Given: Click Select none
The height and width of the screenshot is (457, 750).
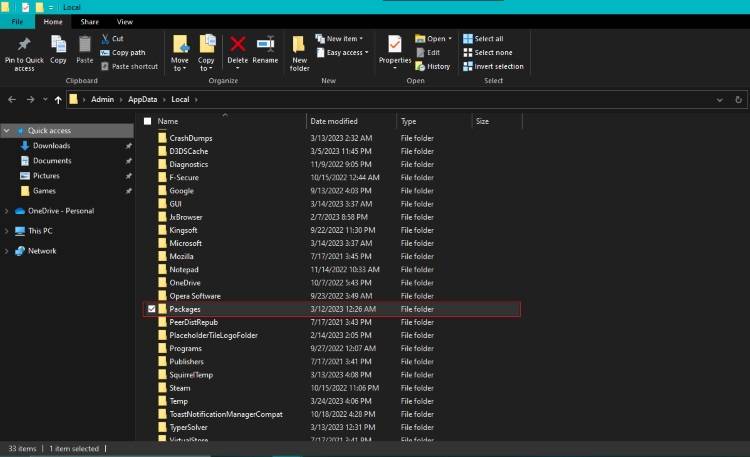Looking at the screenshot, I should point(487,53).
